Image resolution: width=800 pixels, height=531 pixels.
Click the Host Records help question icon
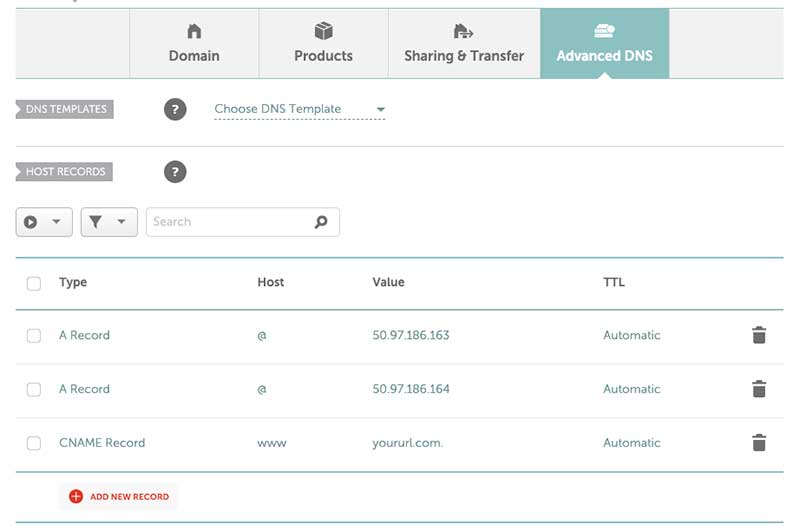coord(175,172)
